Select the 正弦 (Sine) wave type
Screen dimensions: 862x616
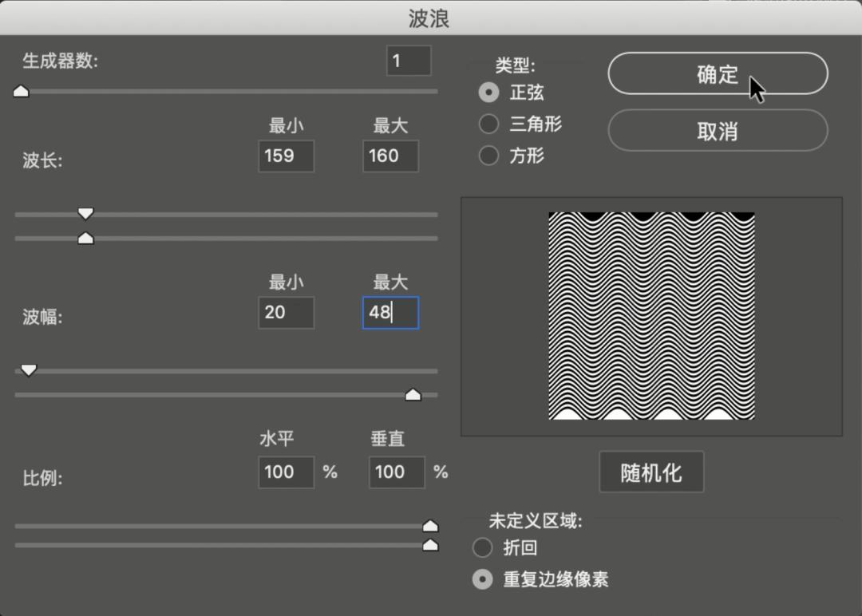(x=488, y=93)
